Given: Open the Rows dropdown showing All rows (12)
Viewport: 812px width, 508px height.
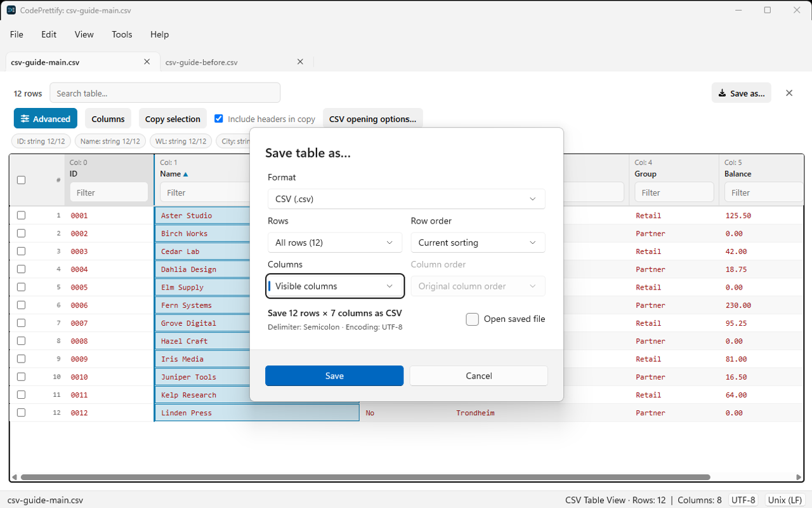Looking at the screenshot, I should [335, 243].
